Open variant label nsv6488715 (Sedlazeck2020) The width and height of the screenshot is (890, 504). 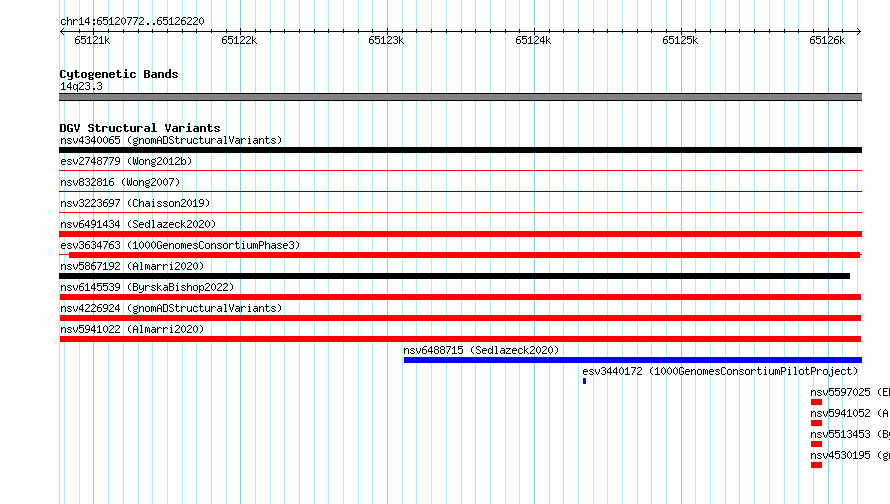(x=481, y=350)
